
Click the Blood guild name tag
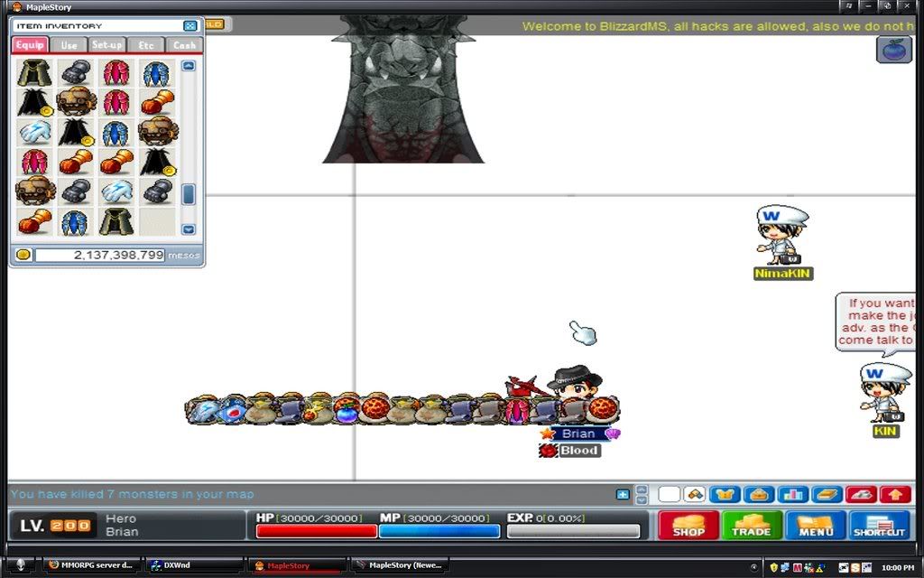tap(578, 451)
